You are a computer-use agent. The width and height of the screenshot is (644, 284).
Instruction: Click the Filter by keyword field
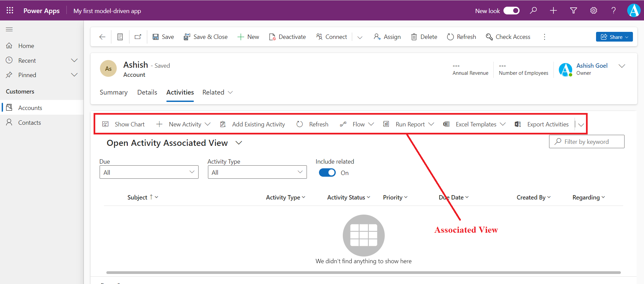point(590,142)
